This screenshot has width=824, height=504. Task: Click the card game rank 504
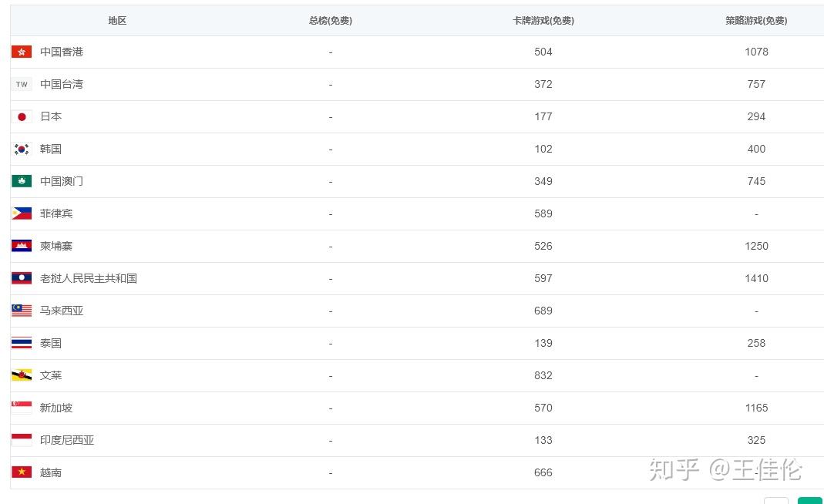coord(543,52)
